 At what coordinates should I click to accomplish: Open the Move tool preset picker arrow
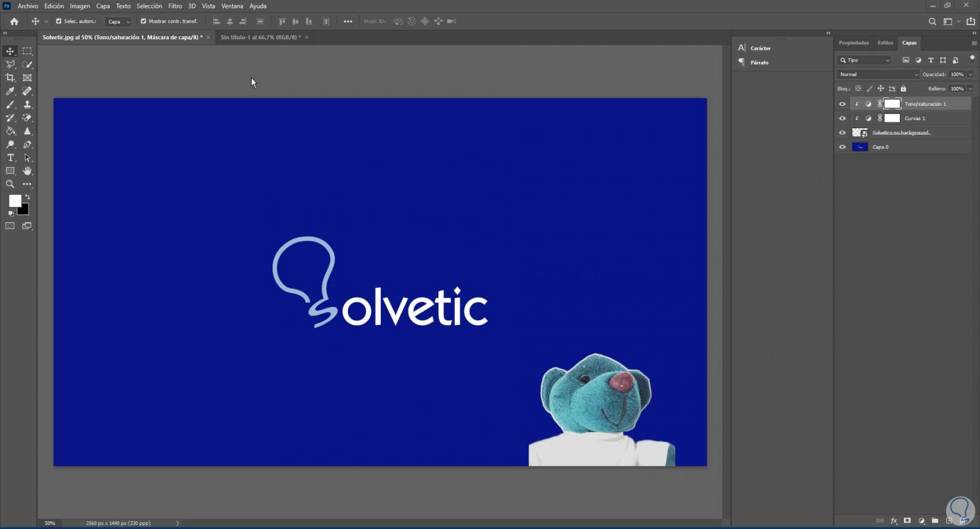coord(46,21)
